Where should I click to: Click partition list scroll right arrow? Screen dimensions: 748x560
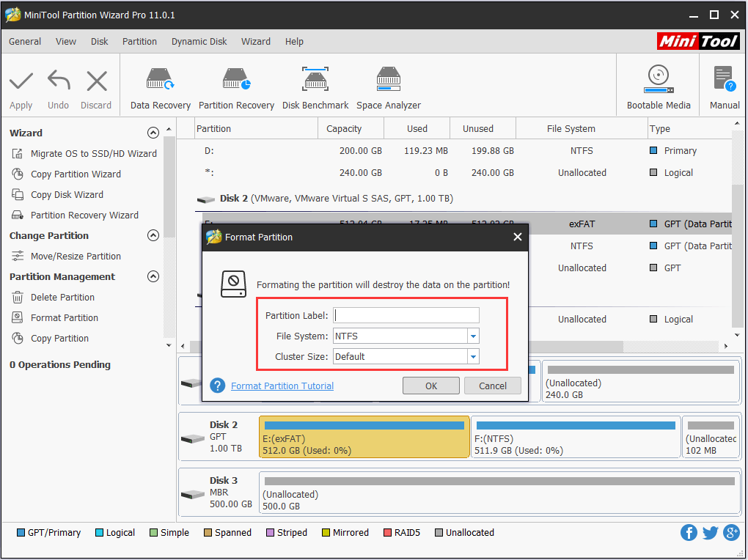tap(725, 346)
